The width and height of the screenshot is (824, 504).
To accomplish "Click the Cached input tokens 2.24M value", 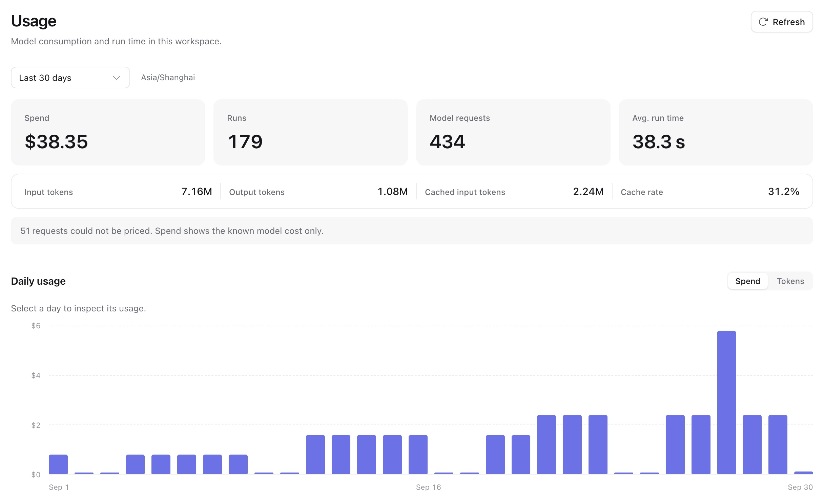I will point(588,192).
